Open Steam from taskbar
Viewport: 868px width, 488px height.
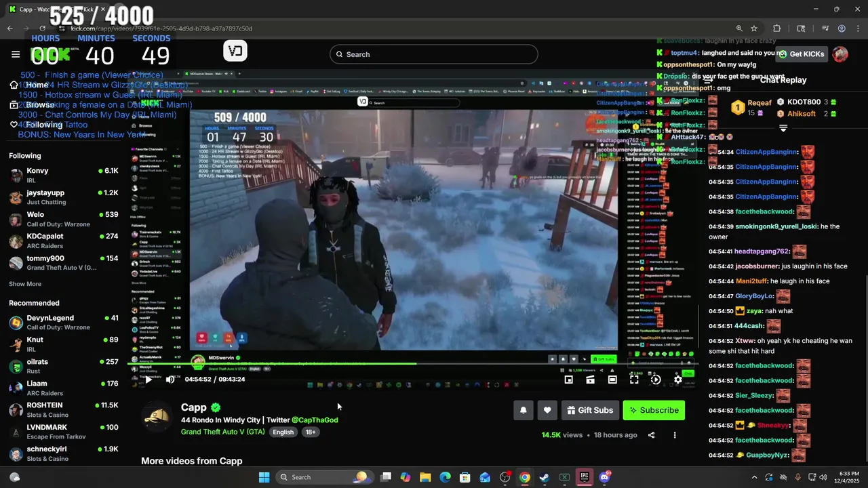coord(545,477)
